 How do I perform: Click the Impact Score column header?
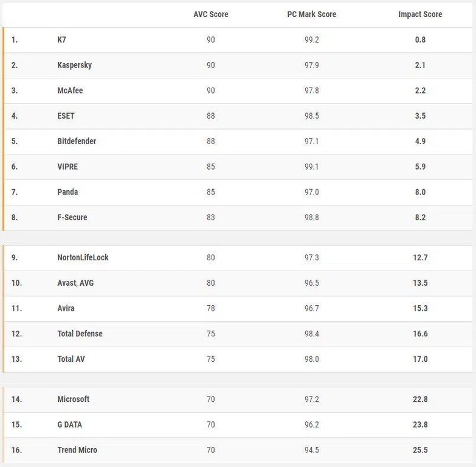point(420,14)
